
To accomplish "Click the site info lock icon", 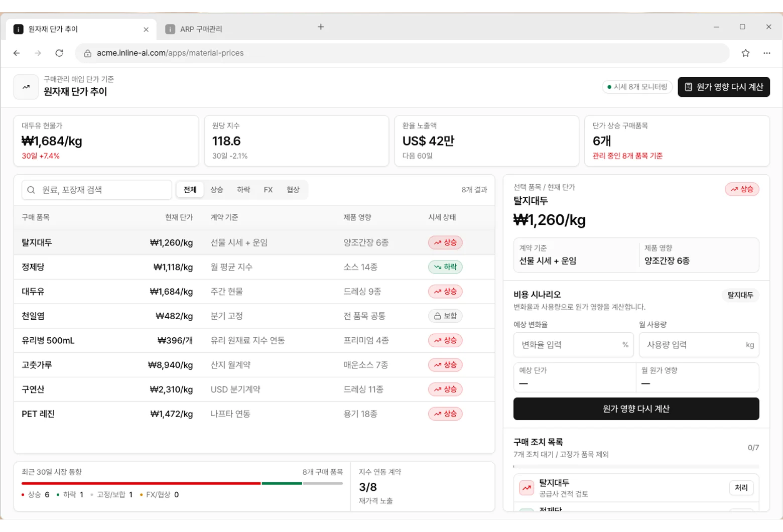I will (87, 53).
